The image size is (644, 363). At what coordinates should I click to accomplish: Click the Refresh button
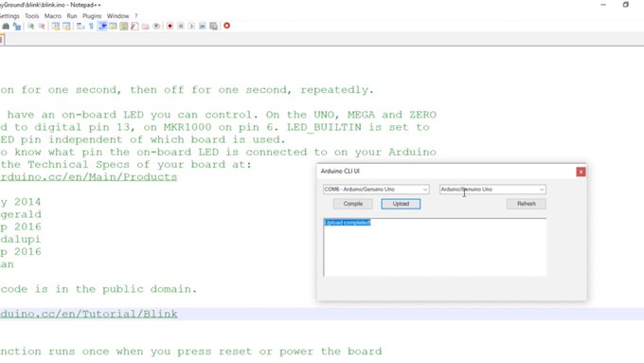click(527, 204)
